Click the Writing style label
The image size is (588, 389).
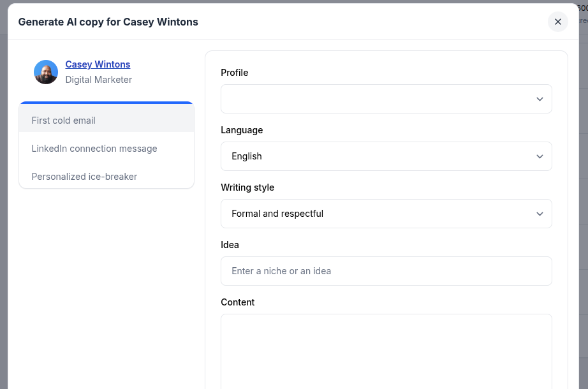pyautogui.click(x=247, y=187)
